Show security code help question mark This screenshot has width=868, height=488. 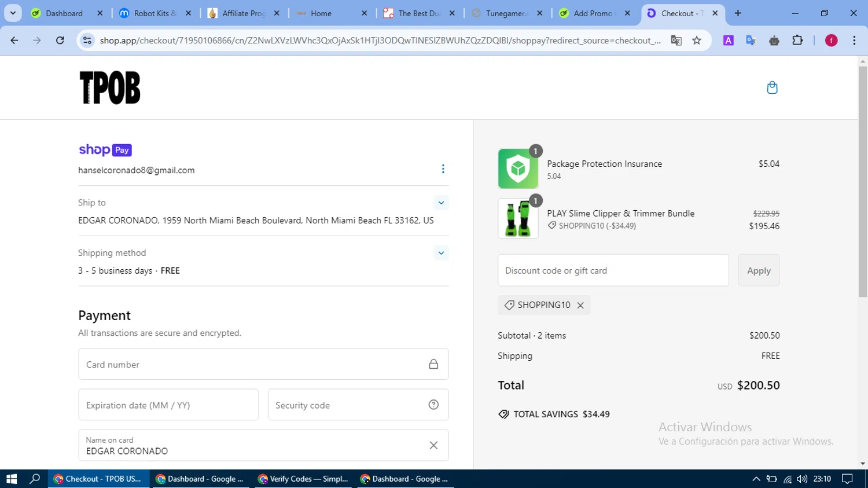(x=433, y=405)
